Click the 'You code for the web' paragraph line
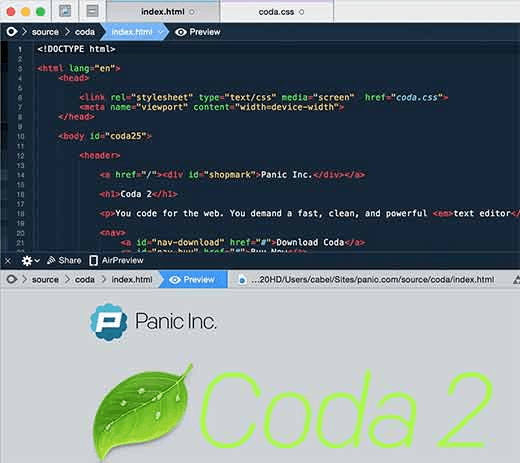The height and width of the screenshot is (463, 520). 310,213
